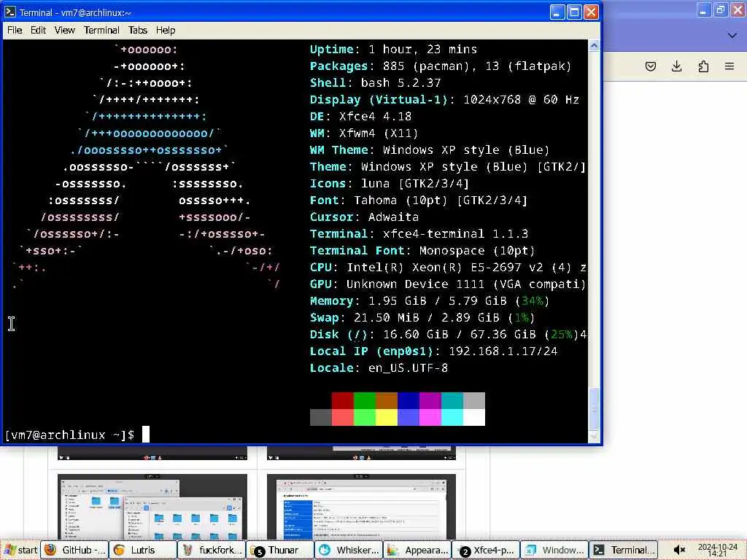This screenshot has height=560, width=747.
Task: Open Firefox hamburger application menu
Action: point(729,66)
